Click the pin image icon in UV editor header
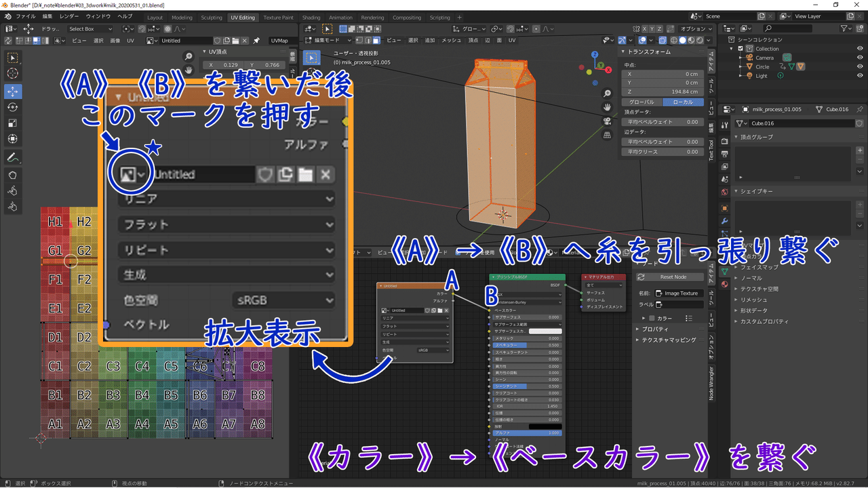Viewport: 868px width, 488px height. click(257, 41)
